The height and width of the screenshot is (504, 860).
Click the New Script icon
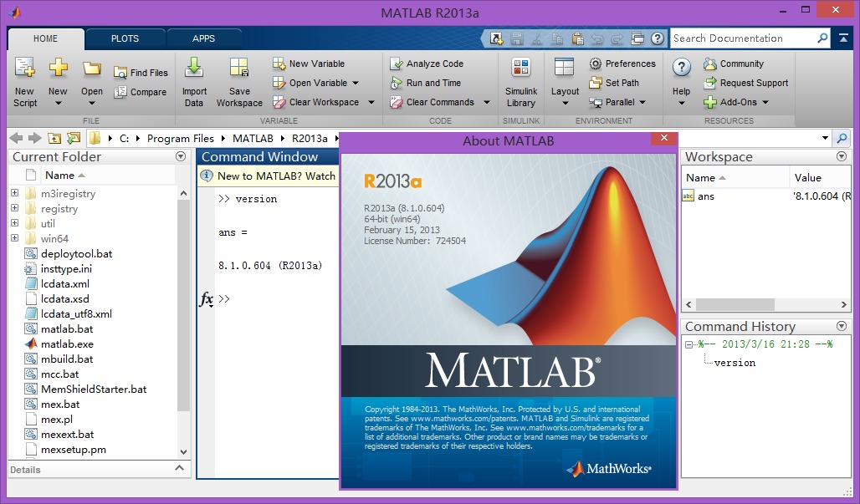tap(25, 70)
